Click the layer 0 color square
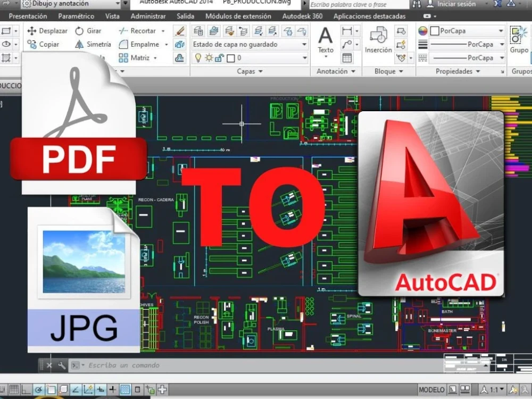 (x=231, y=59)
